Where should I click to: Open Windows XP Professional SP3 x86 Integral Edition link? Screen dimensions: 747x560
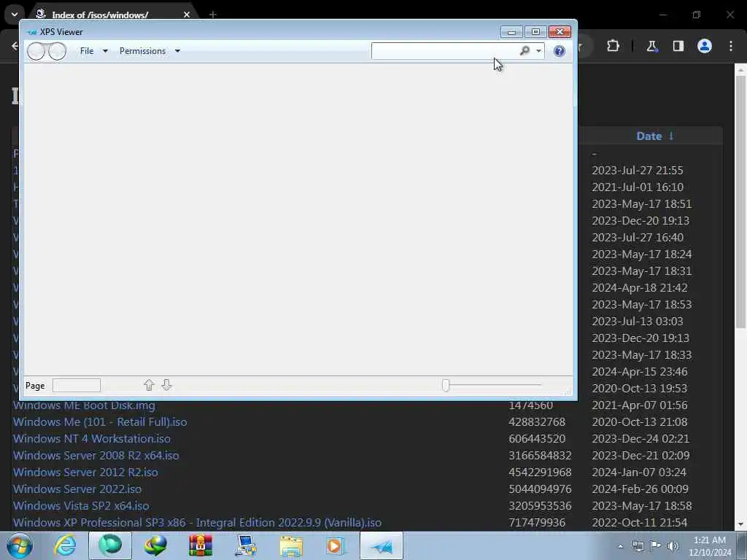coord(197,522)
